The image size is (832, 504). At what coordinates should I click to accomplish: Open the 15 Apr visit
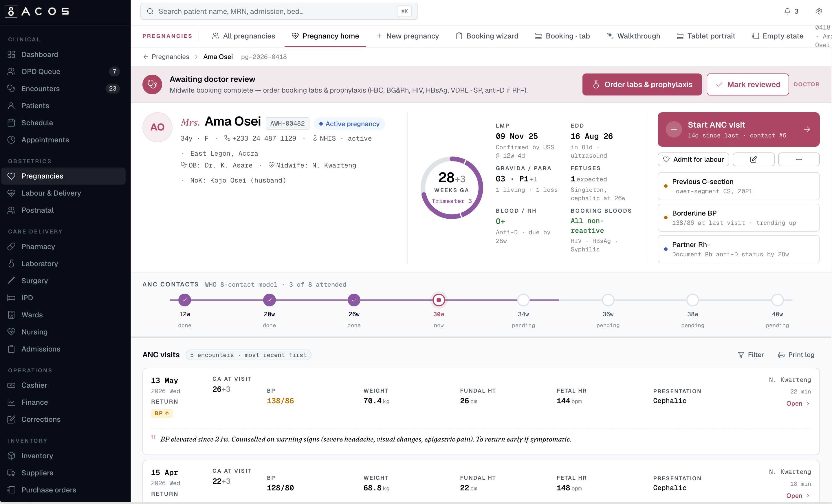[x=798, y=496]
